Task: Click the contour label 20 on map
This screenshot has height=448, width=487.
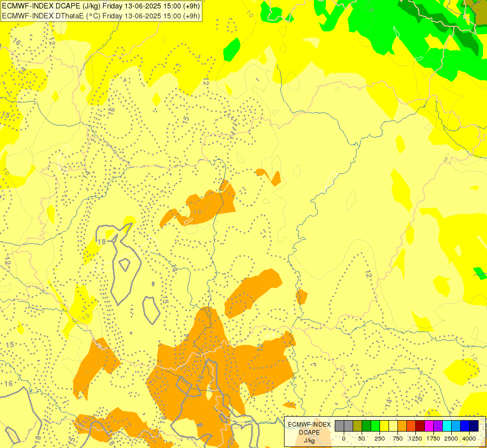Action: click(231, 441)
